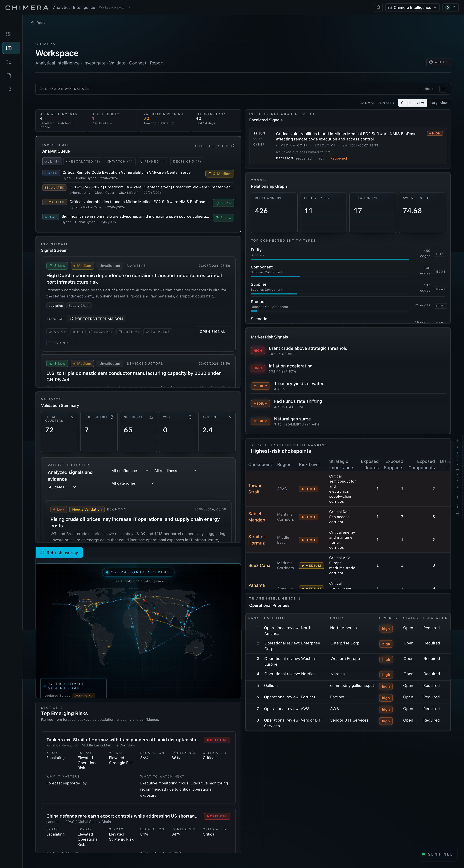
Task: Click the Weak help-circle icon
Action: [x=190, y=417]
